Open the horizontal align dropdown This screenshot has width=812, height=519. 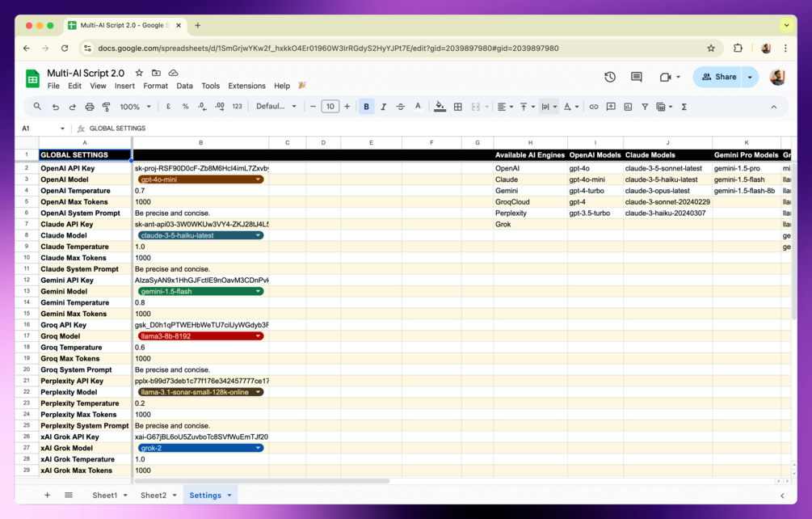(506, 107)
